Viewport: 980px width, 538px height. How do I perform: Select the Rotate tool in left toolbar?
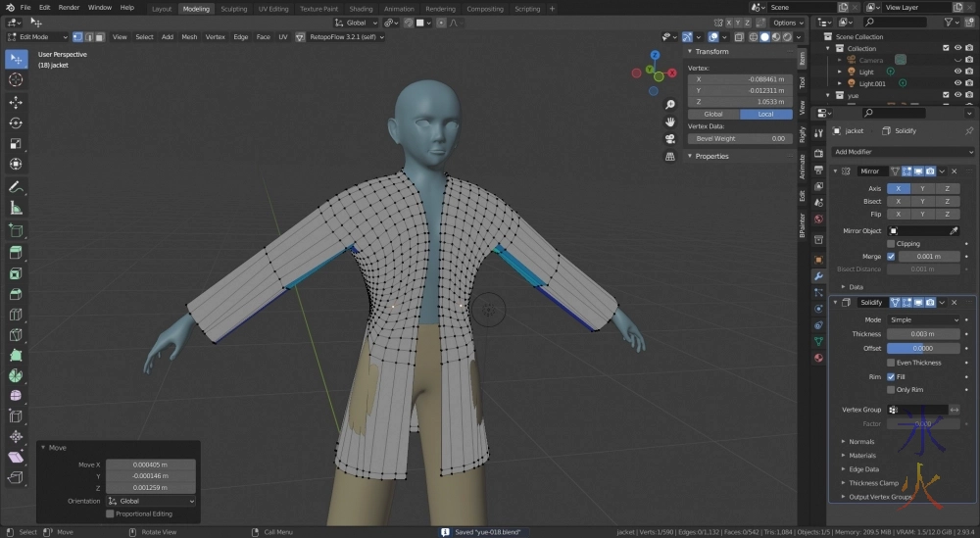16,122
